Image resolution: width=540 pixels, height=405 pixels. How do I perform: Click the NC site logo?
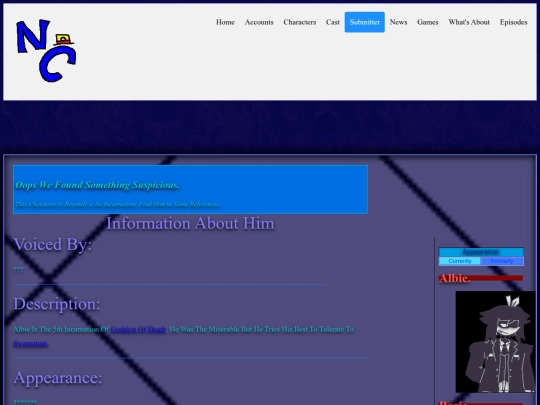pos(46,51)
